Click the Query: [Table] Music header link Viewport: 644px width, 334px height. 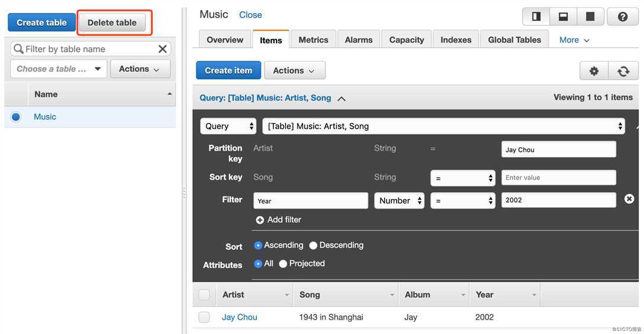[x=265, y=98]
